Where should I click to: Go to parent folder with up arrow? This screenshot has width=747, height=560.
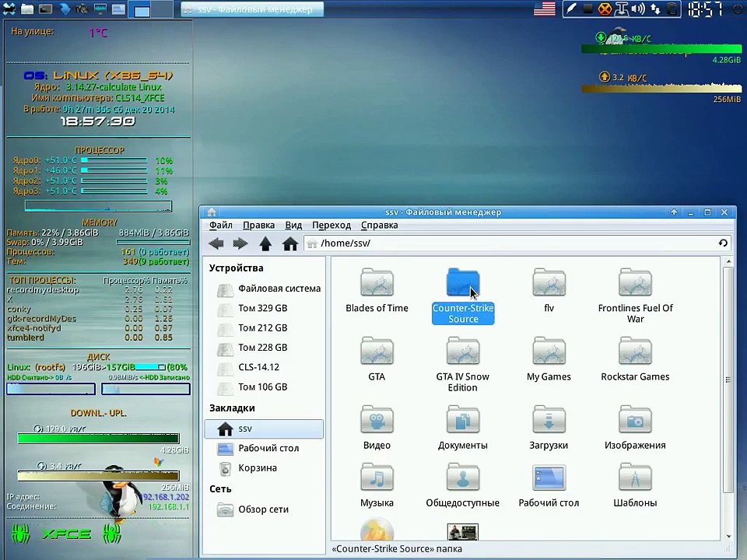coord(265,243)
